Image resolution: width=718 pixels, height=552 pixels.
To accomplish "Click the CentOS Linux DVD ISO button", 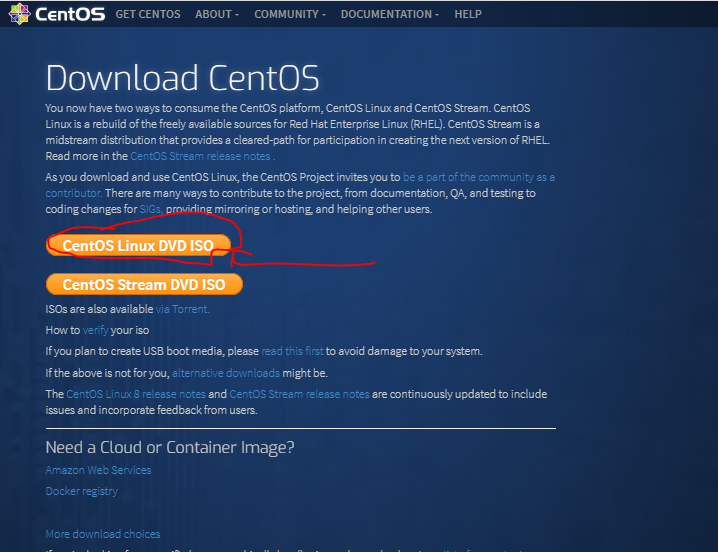I will click(138, 246).
